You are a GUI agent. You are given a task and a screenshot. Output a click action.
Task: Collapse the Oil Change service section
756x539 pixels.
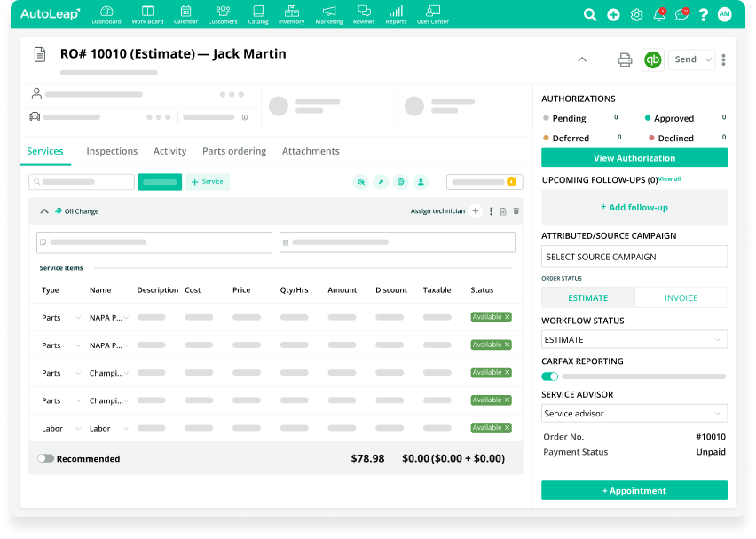click(44, 211)
